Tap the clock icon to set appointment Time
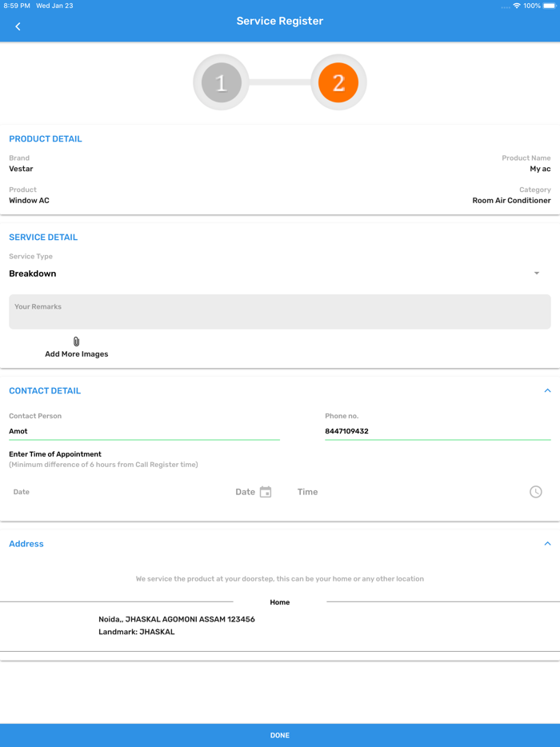This screenshot has width=560, height=747. coord(536,491)
